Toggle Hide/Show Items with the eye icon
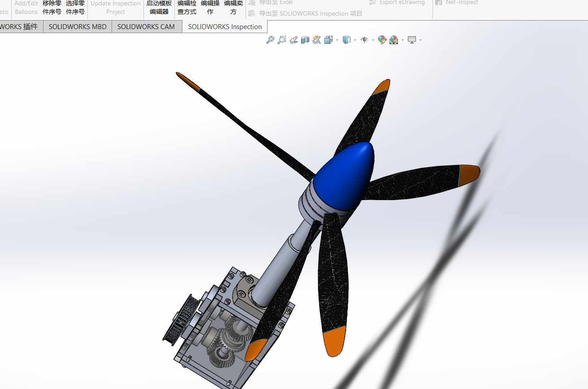Screen dimensions: 588x389 363,40
